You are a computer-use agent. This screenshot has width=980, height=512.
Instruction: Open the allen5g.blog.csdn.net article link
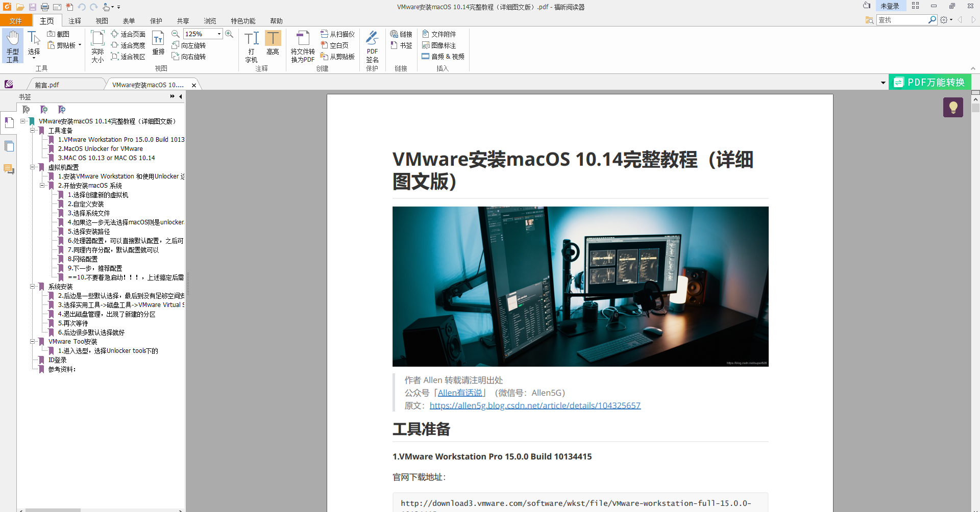coord(535,405)
